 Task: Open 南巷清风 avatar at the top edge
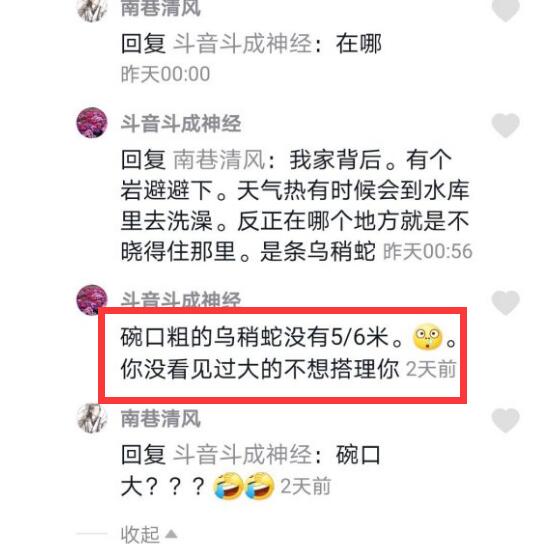(x=92, y=10)
